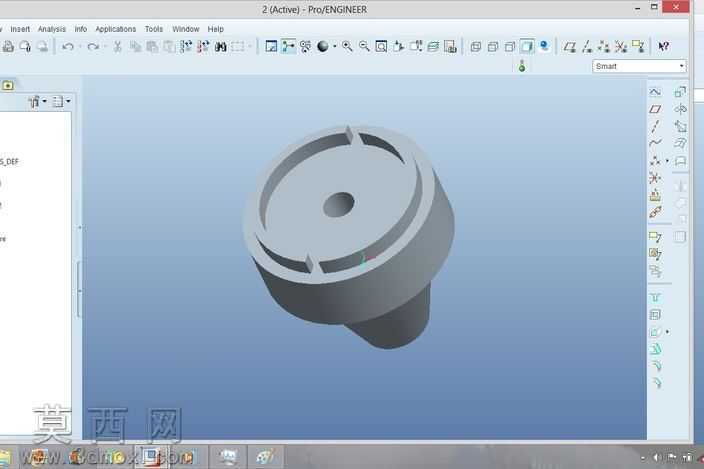Screen dimensions: 704x469
Task: Open the Info menu
Action: click(x=81, y=29)
